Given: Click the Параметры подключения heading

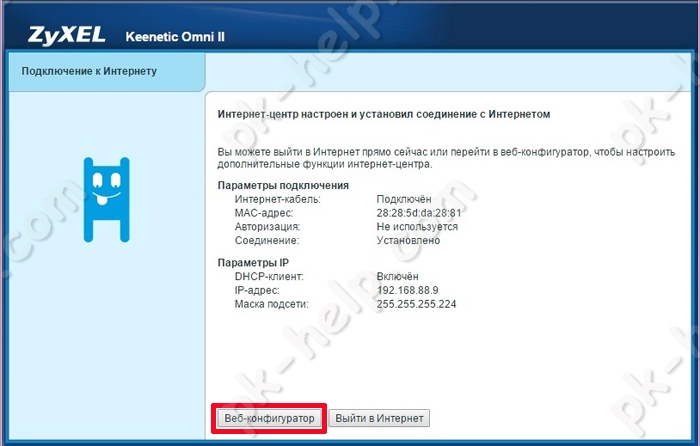Looking at the screenshot, I should click(283, 185).
